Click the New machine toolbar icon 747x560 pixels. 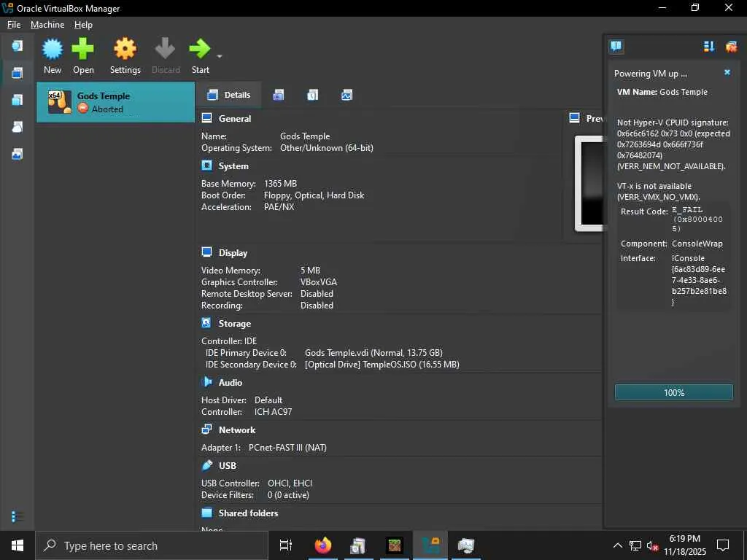(x=53, y=49)
